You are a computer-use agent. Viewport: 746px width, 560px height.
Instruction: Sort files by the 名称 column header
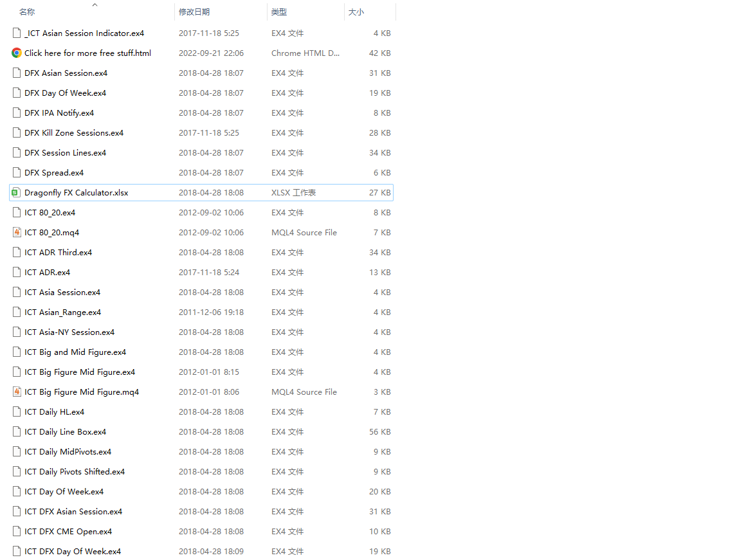coord(27,12)
